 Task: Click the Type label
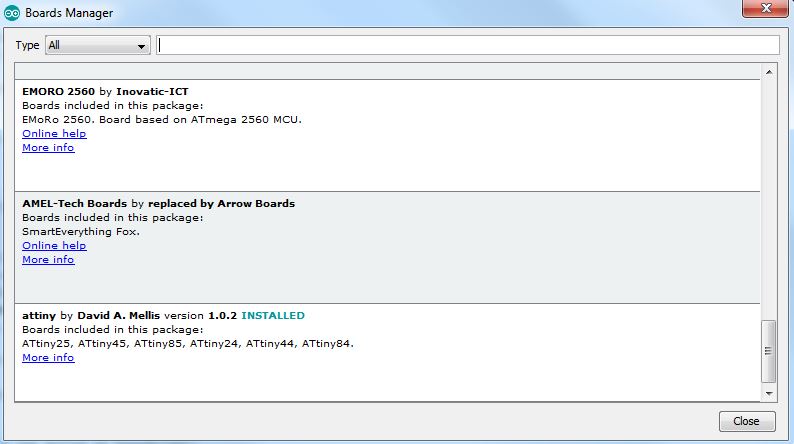27,46
